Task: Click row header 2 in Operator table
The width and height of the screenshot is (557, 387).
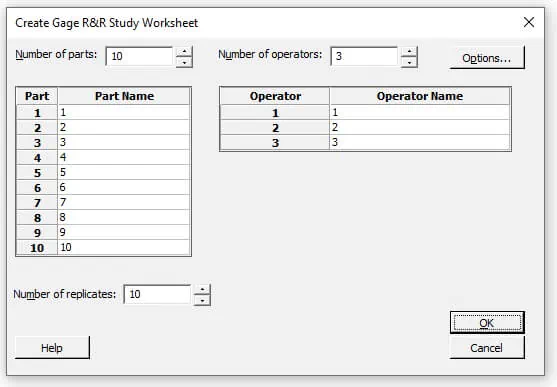Action: (x=275, y=128)
